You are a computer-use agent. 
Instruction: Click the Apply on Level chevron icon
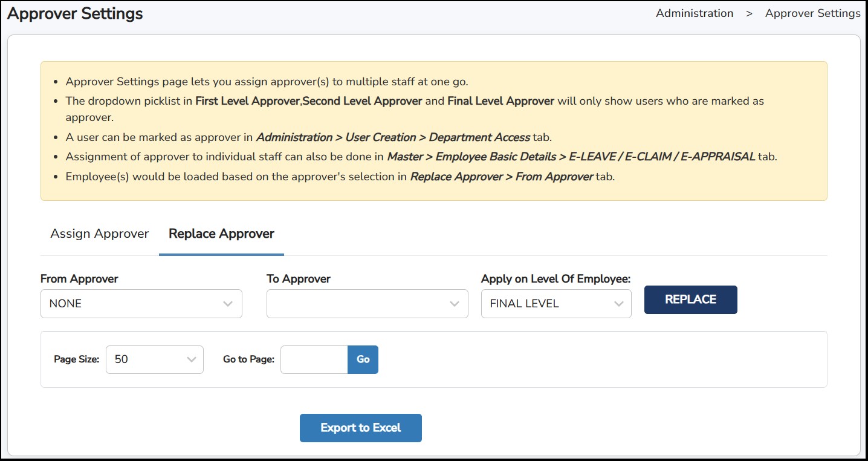pos(618,303)
